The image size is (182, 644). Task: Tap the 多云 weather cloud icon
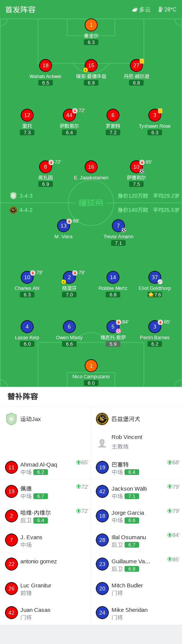click(135, 10)
